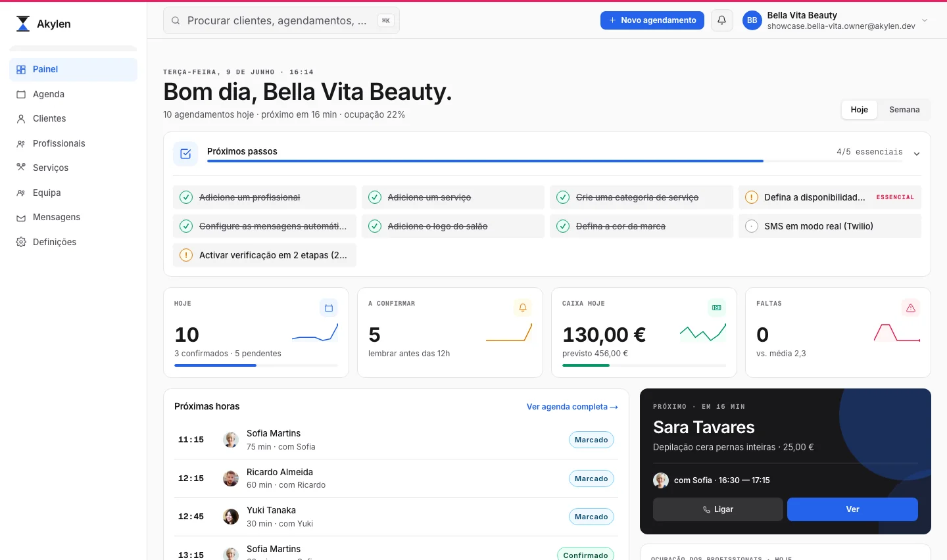Click the Akylen hourglass logo
This screenshot has width=947, height=560.
coord(23,24)
